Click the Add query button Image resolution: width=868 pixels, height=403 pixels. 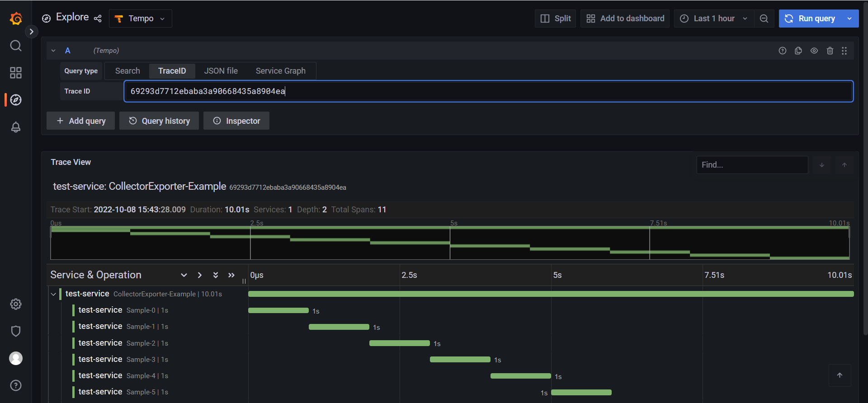tap(81, 121)
